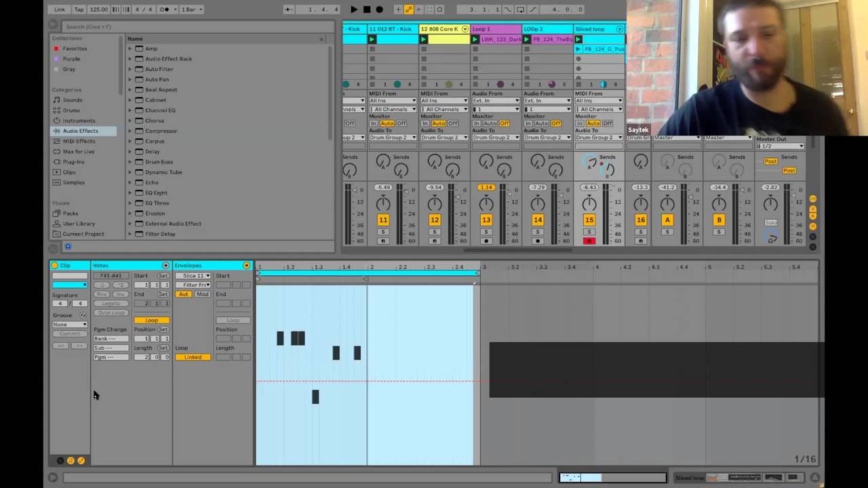The width and height of the screenshot is (868, 488).
Task: Expand the Amp effect folder
Action: 130,49
